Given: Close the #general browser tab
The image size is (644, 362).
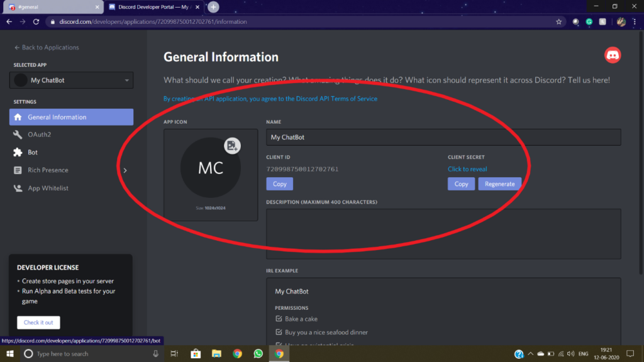Looking at the screenshot, I should 97,7.
